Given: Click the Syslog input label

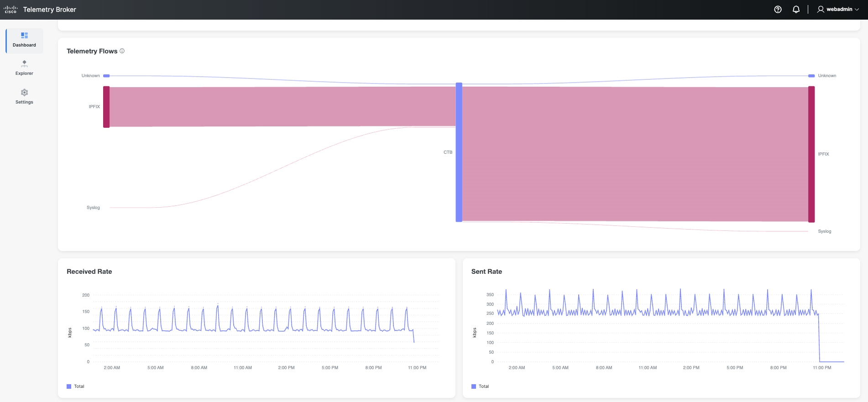Looking at the screenshot, I should pyautogui.click(x=93, y=208).
